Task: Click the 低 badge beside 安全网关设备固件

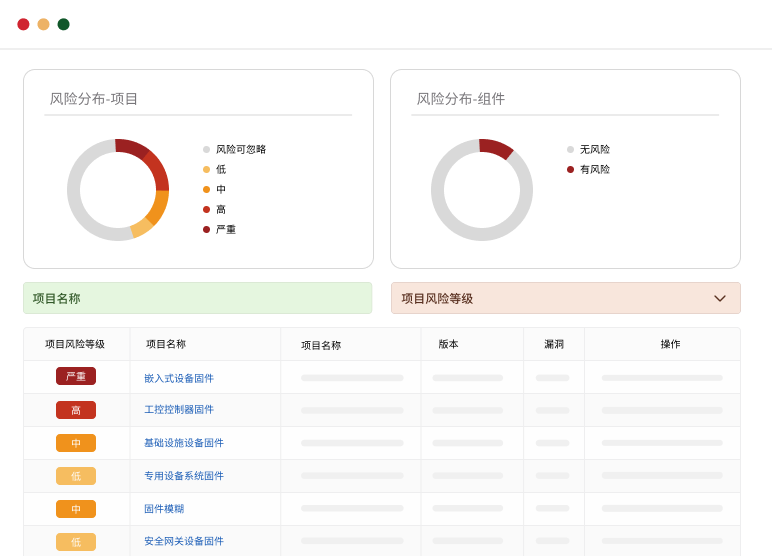Action: pos(76,542)
